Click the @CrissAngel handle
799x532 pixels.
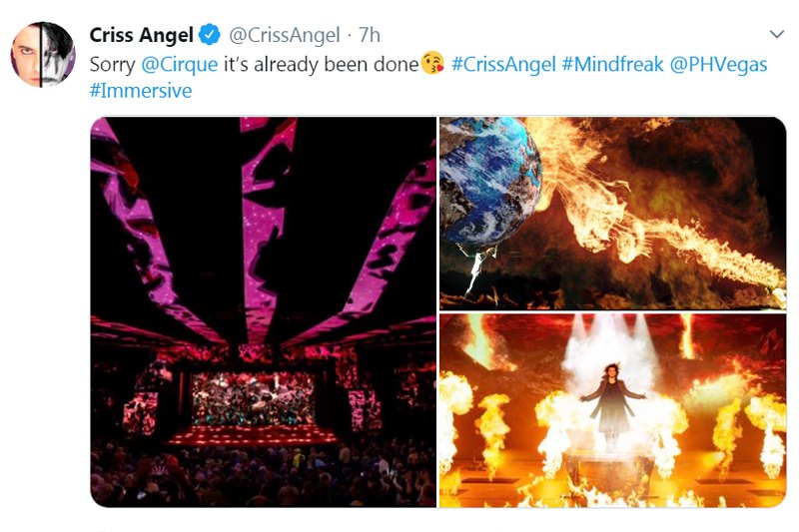[285, 35]
